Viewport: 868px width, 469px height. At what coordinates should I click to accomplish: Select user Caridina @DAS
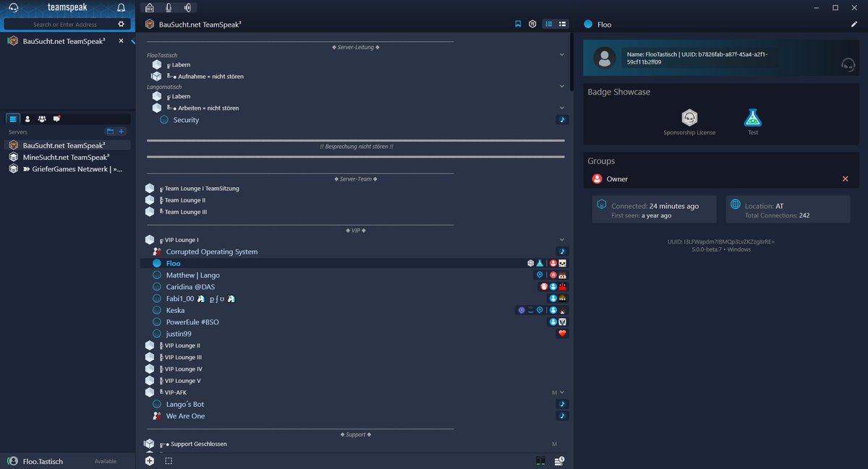[190, 287]
